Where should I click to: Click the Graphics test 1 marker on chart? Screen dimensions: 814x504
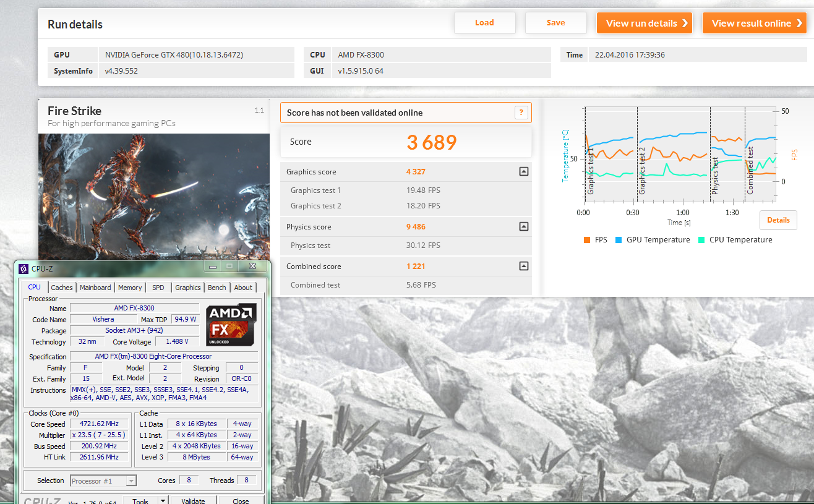click(591, 171)
